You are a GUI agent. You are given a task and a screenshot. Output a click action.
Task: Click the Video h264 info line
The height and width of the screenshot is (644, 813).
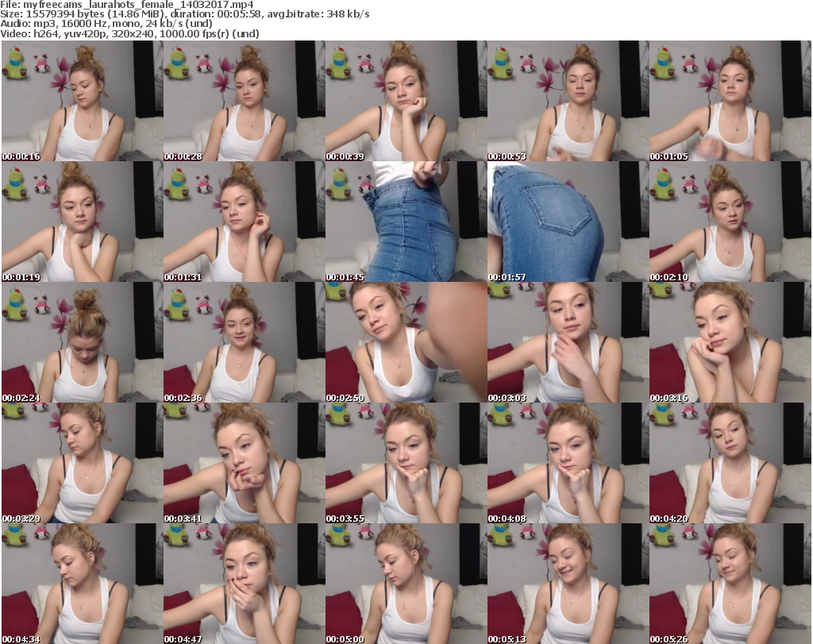(129, 33)
